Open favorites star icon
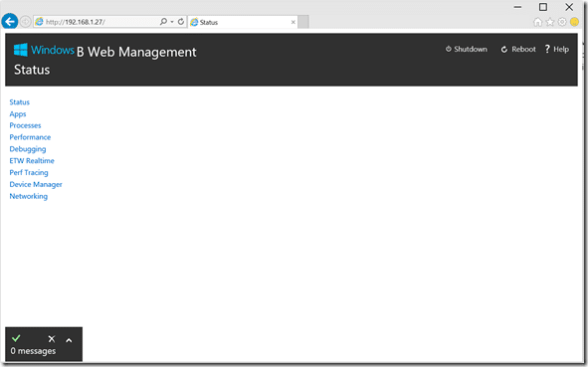The height and width of the screenshot is (367, 588). pos(550,22)
